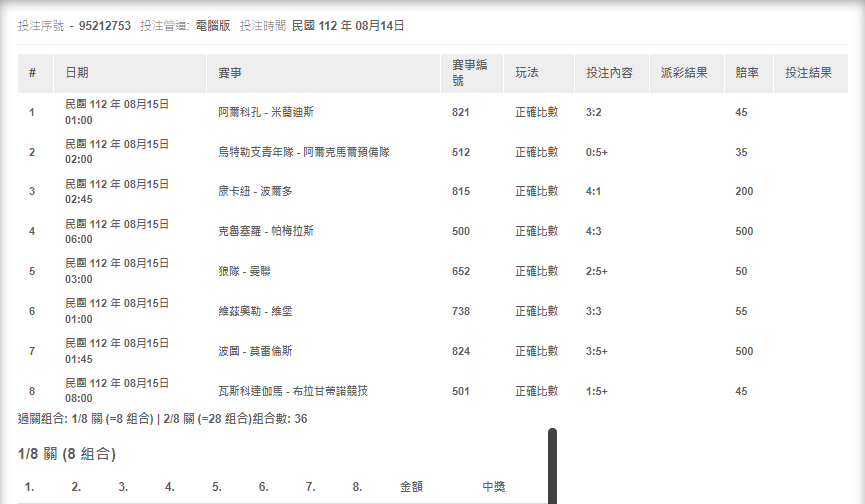The image size is (865, 504).
Task: Click odds value 35 in row 2
Action: coord(741,152)
